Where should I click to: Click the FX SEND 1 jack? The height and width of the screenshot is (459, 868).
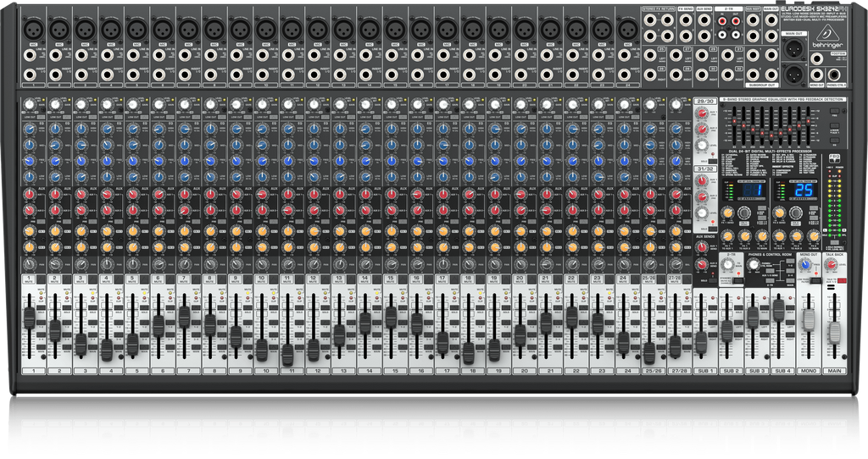[x=686, y=21]
